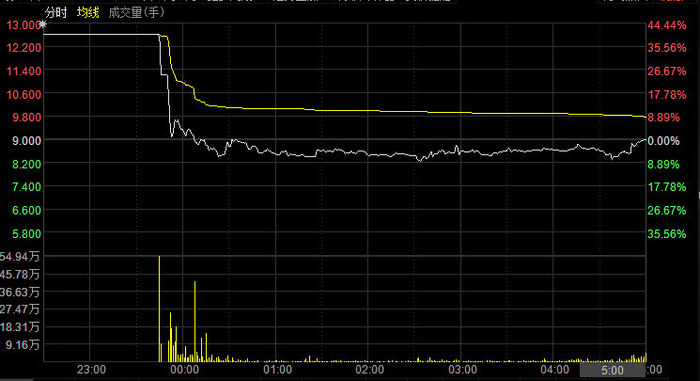Click the highlighted 5:00 time marker

pos(612,370)
